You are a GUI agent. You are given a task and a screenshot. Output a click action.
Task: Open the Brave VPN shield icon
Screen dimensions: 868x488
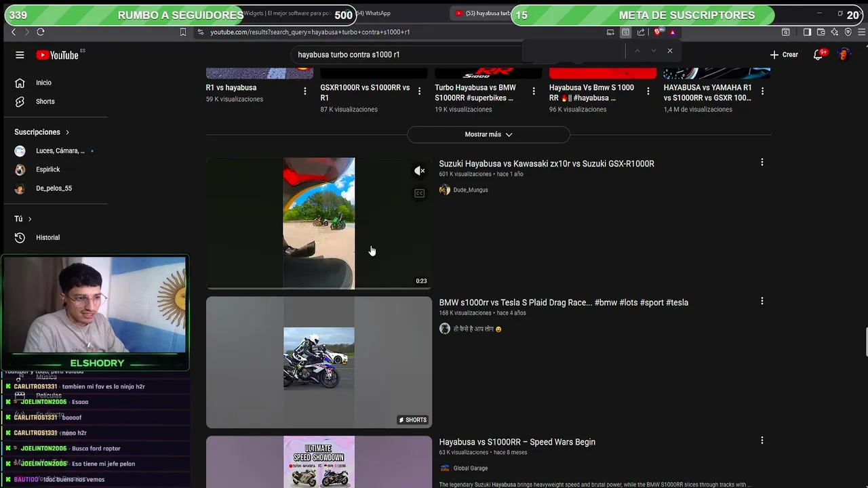coord(848,32)
